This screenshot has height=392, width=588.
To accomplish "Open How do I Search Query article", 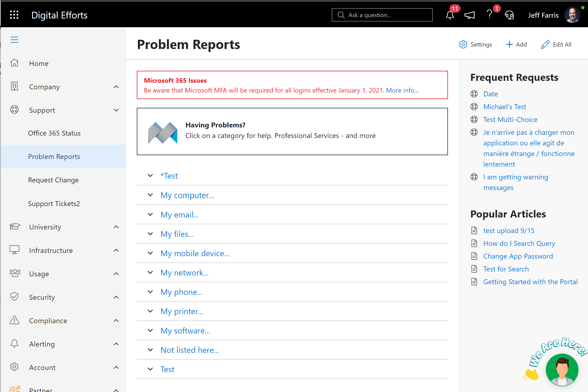I will point(519,243).
